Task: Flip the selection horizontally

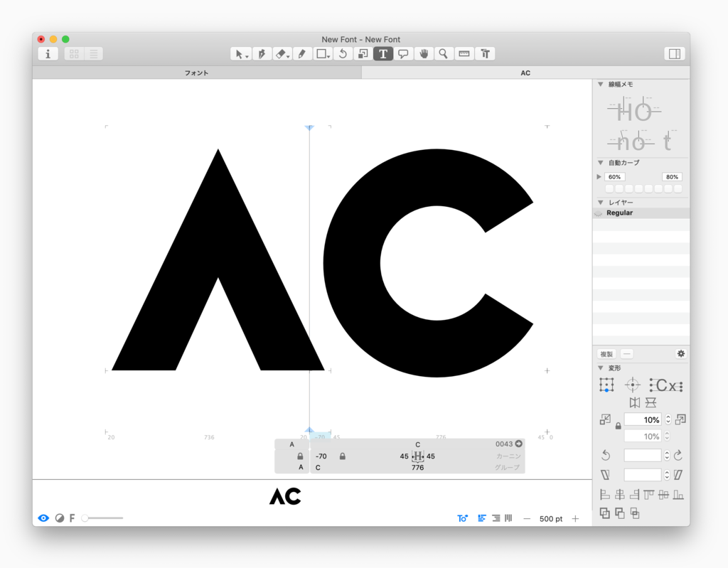Action: 635,402
